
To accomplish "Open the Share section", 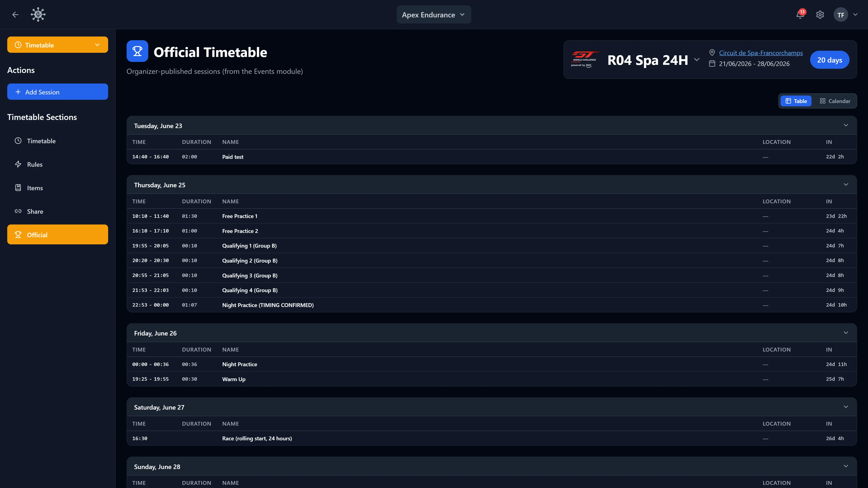I will [x=58, y=211].
